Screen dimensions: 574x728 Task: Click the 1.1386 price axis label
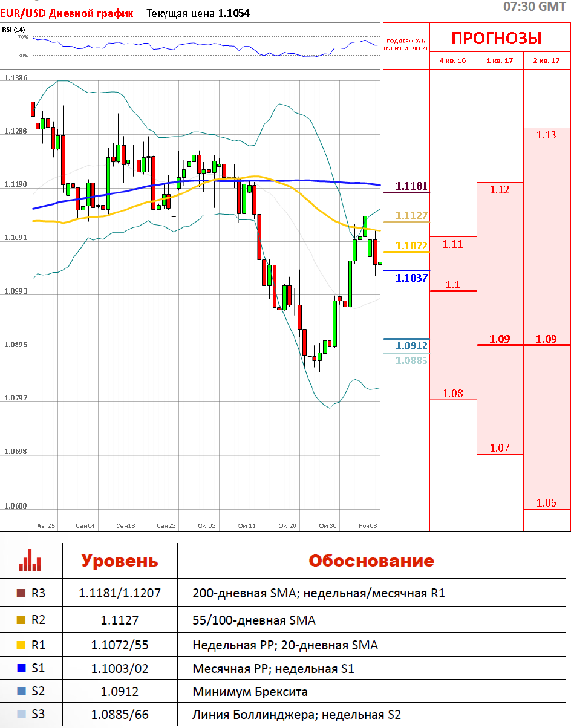[x=16, y=78]
